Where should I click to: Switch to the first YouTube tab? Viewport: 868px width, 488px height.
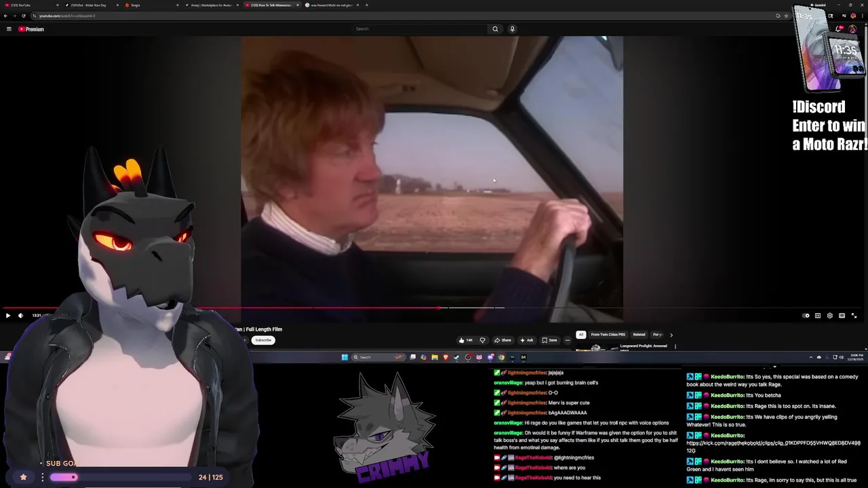tap(31, 5)
